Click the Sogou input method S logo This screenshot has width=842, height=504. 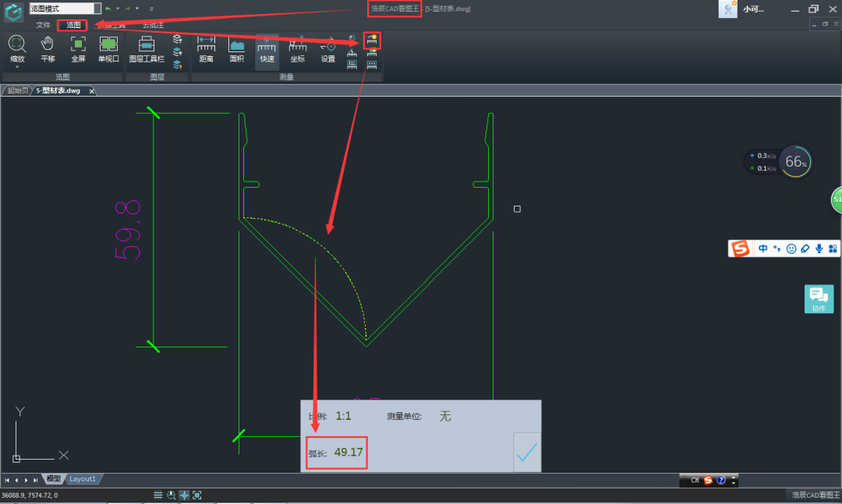[x=740, y=248]
